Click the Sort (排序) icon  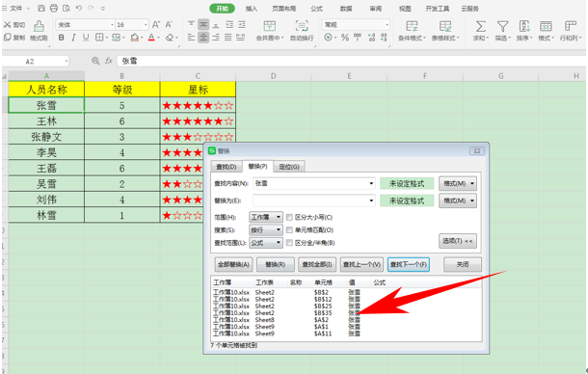click(x=524, y=26)
